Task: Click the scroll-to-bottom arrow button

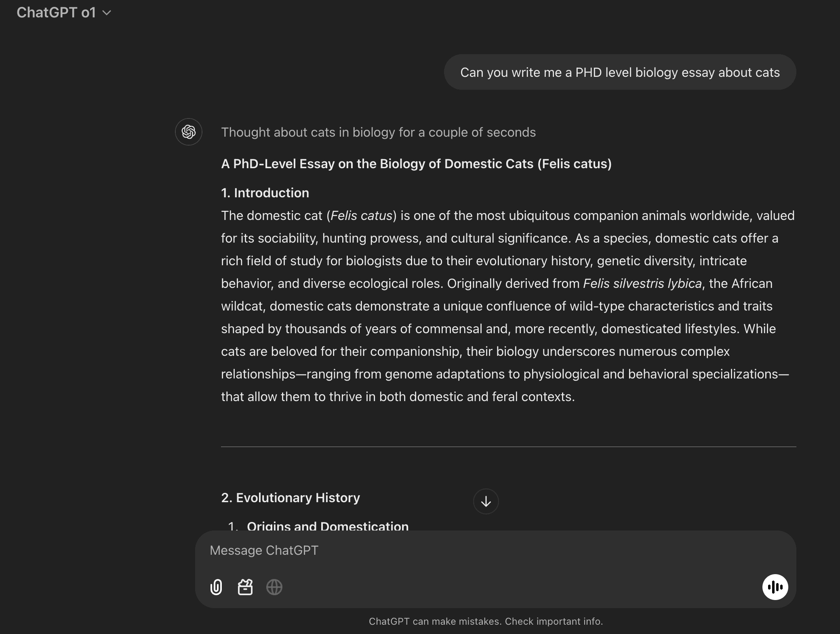Action: tap(486, 502)
